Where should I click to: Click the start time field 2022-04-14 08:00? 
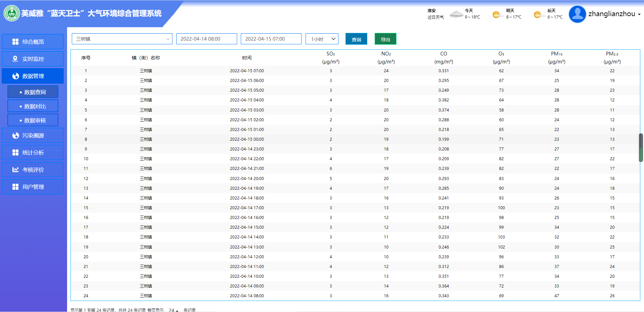click(x=207, y=39)
